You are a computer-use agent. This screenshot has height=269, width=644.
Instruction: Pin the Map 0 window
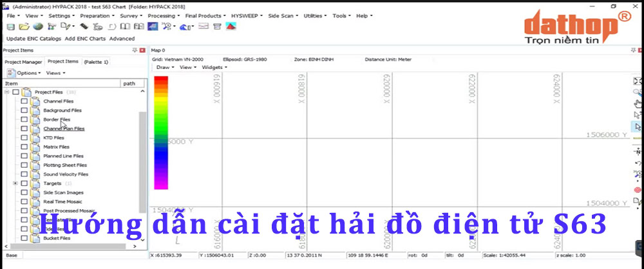[633, 50]
